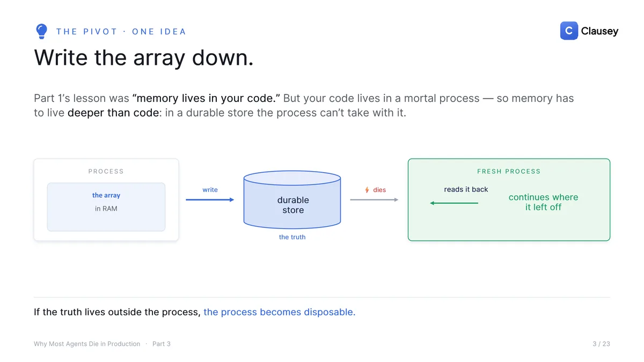Select the array in RAM box

106,207
